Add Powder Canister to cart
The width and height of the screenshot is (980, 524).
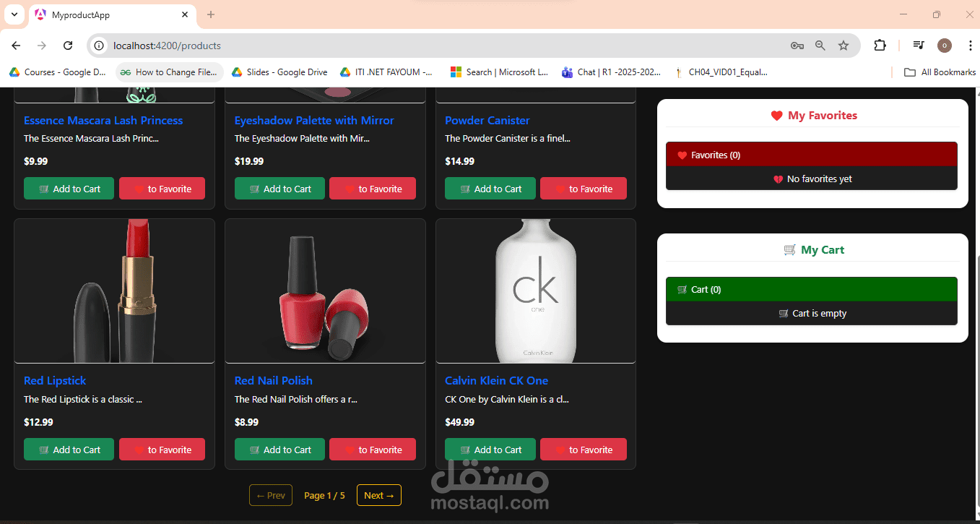(x=490, y=189)
